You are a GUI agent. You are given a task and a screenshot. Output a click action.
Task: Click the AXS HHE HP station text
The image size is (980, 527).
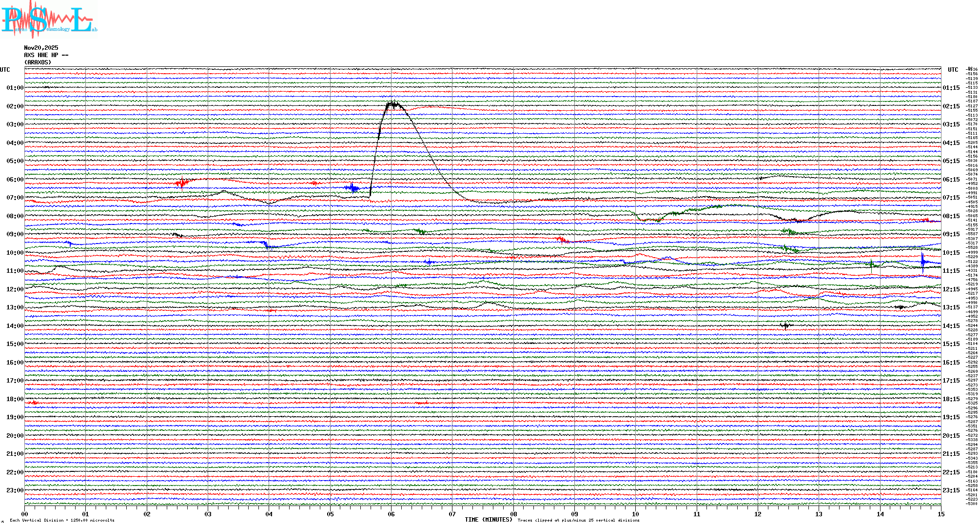pos(46,55)
